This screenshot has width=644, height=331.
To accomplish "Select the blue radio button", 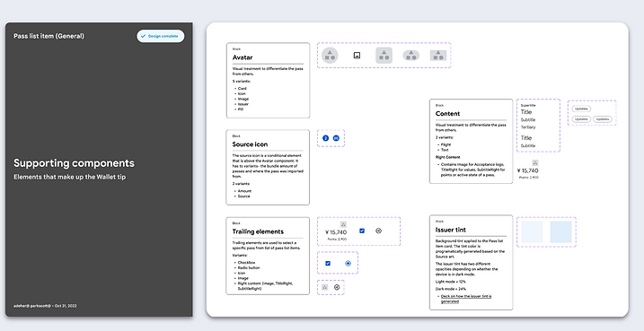I will pos(348,264).
